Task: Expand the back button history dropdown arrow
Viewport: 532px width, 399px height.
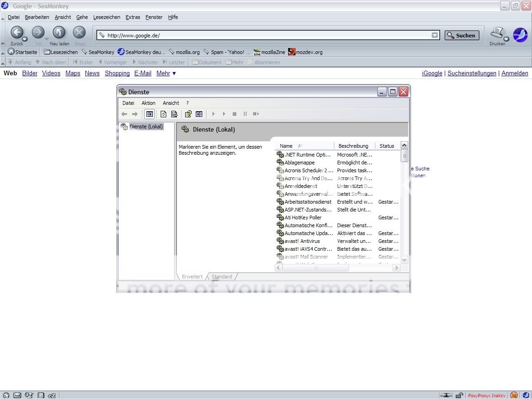Action: tap(25, 39)
